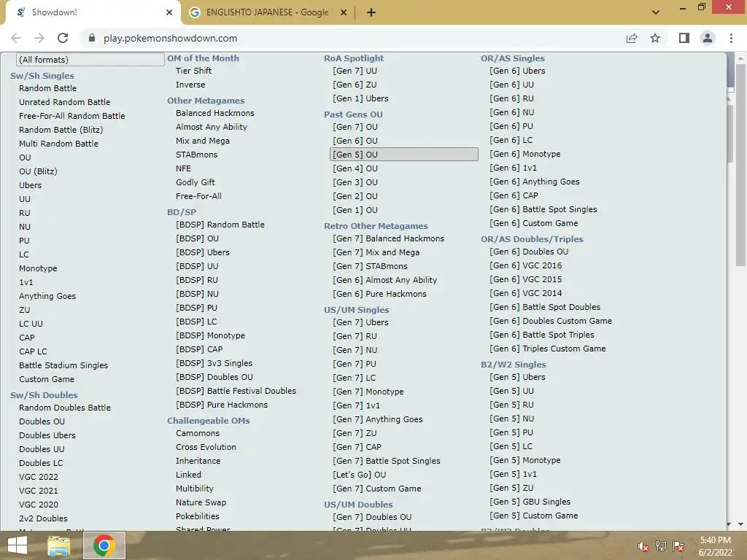Pick [Gen 5] GBU Singles
The image size is (747, 560).
530,502
